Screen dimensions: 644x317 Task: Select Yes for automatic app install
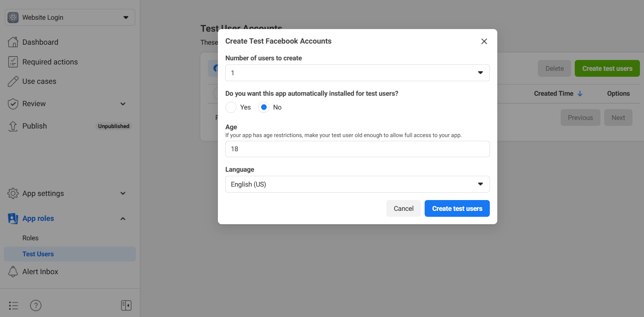[x=231, y=107]
